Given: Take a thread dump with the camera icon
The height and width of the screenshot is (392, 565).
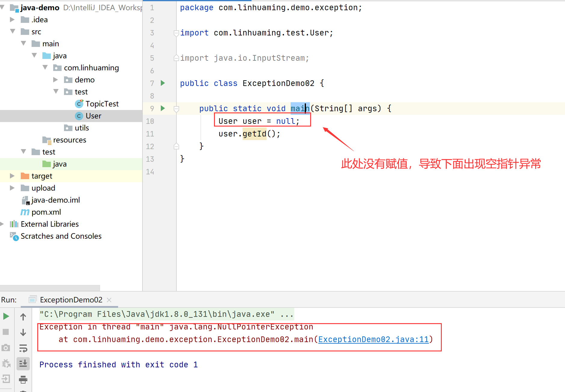Looking at the screenshot, I should [x=6, y=348].
